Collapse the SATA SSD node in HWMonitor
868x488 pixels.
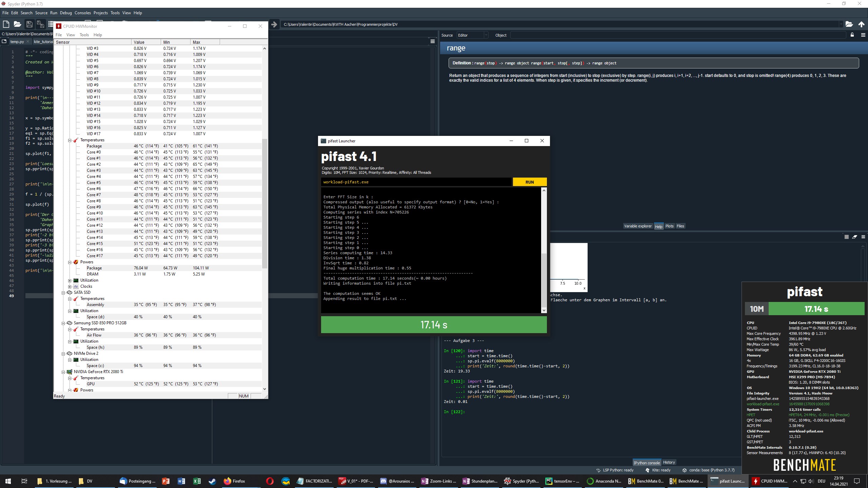(63, 292)
